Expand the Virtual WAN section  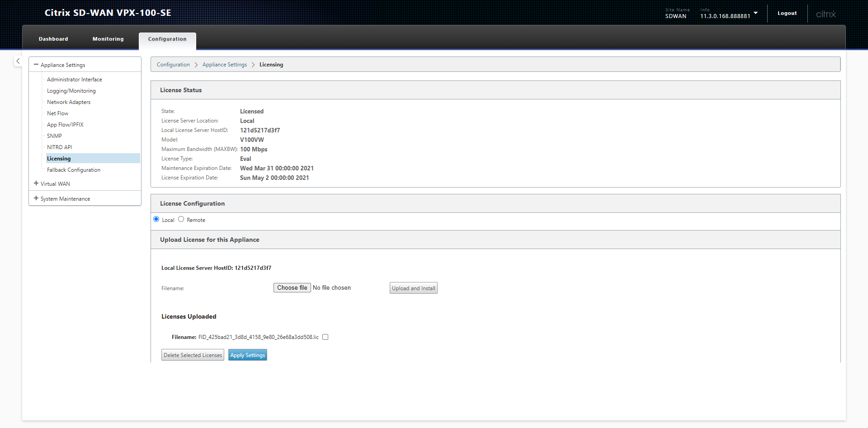point(36,183)
